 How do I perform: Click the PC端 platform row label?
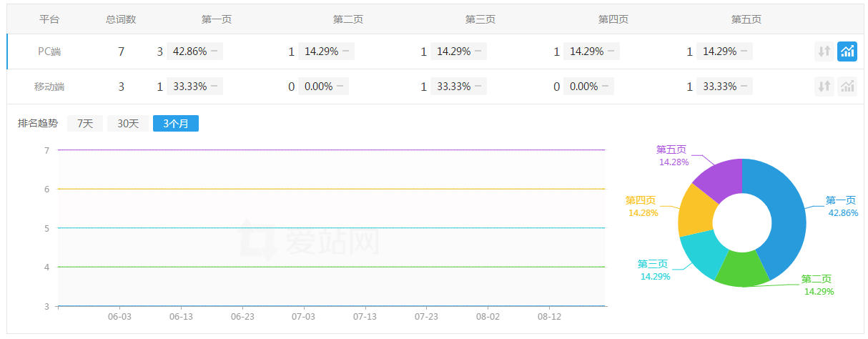[x=49, y=51]
